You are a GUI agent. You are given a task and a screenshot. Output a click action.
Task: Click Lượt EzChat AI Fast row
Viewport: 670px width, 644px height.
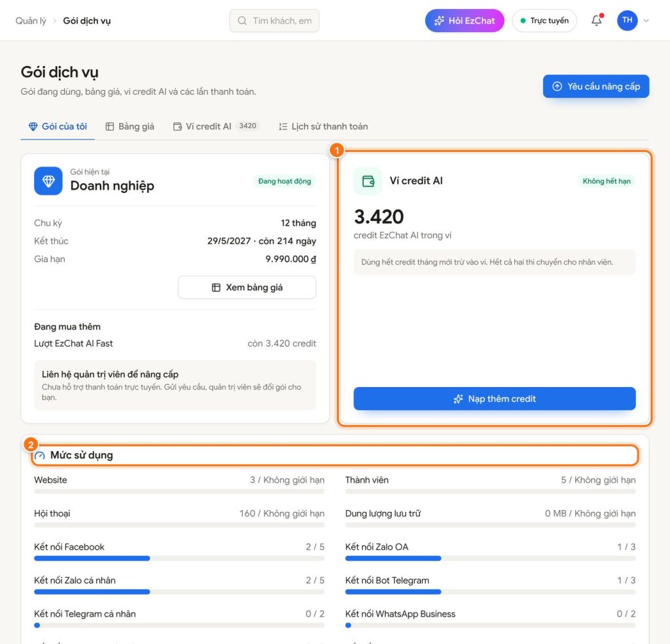(x=175, y=343)
